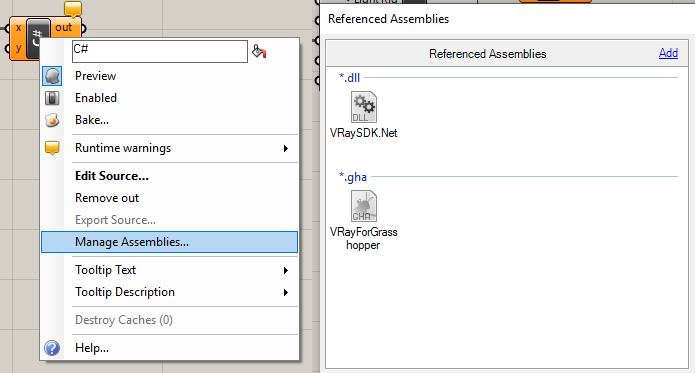Click the yellow warning balloon above component
The width and height of the screenshot is (695, 373).
pyautogui.click(x=73, y=9)
